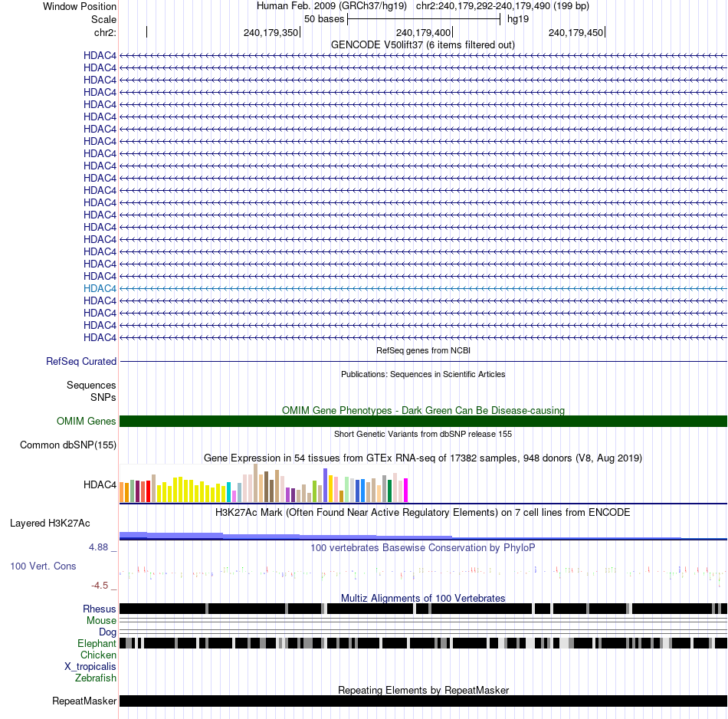Open GENCODE V50lift37 track title
The width and height of the screenshot is (728, 719).
(x=423, y=45)
